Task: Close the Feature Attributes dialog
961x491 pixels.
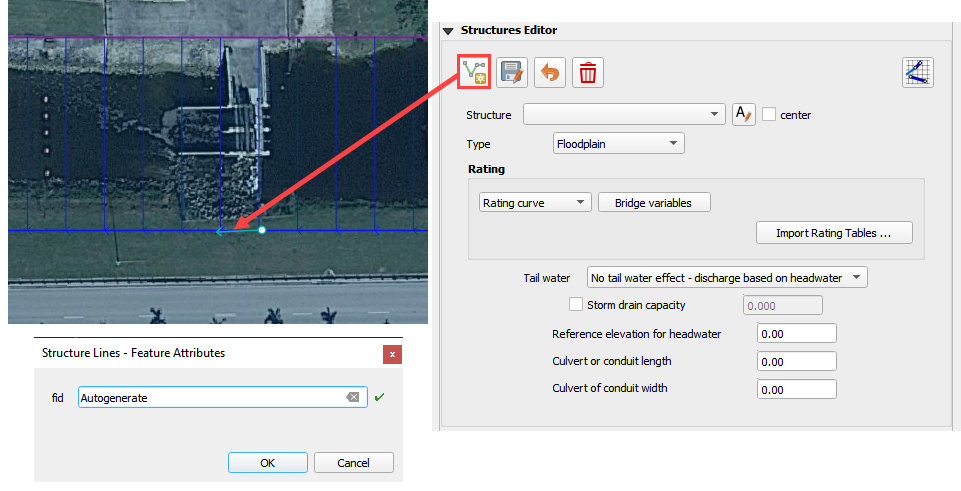Action: click(392, 354)
